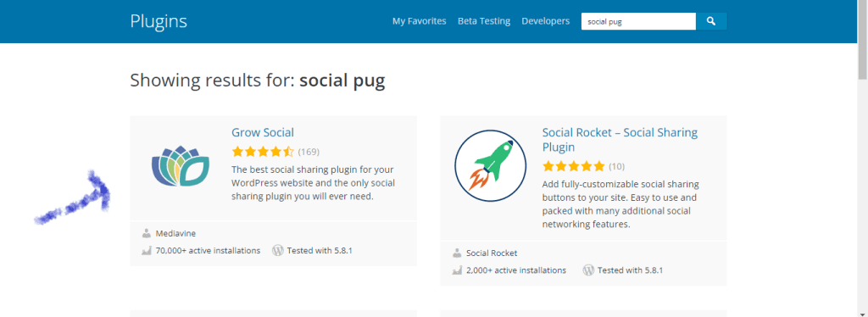
Task: Click the Social Rocket description text
Action: [x=620, y=204]
